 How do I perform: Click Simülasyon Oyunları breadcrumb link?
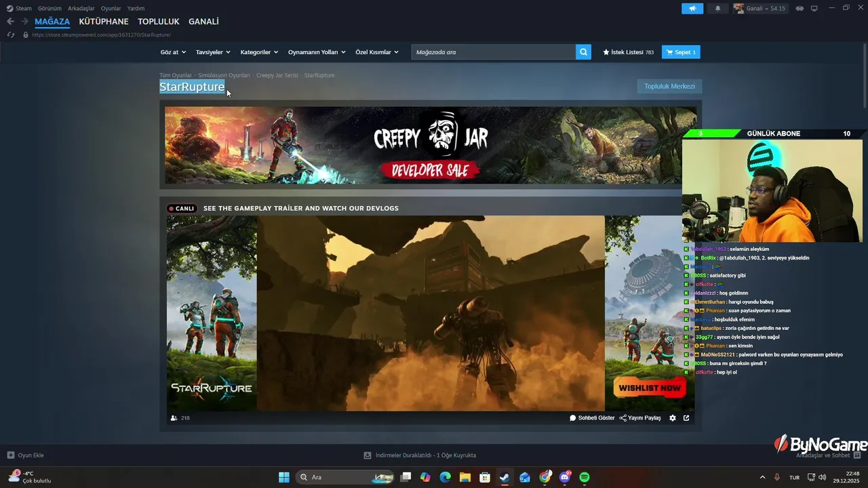[x=224, y=75]
